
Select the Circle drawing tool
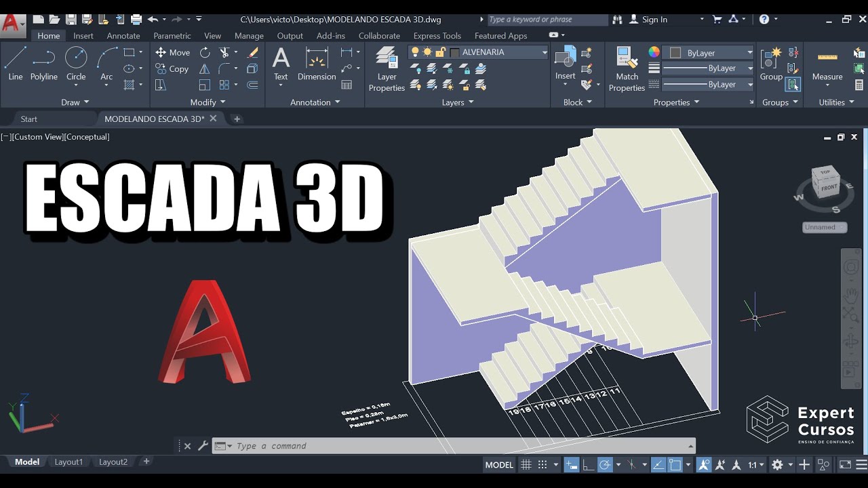click(x=76, y=64)
